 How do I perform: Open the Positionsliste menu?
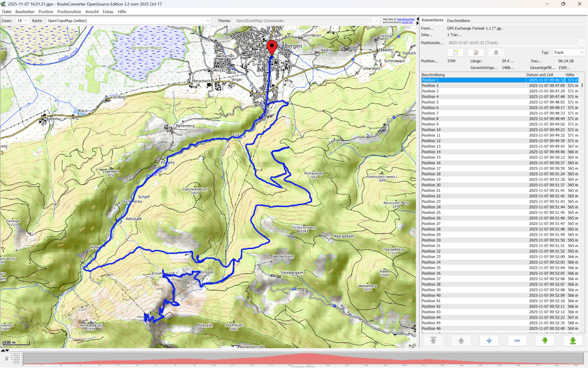coord(69,12)
